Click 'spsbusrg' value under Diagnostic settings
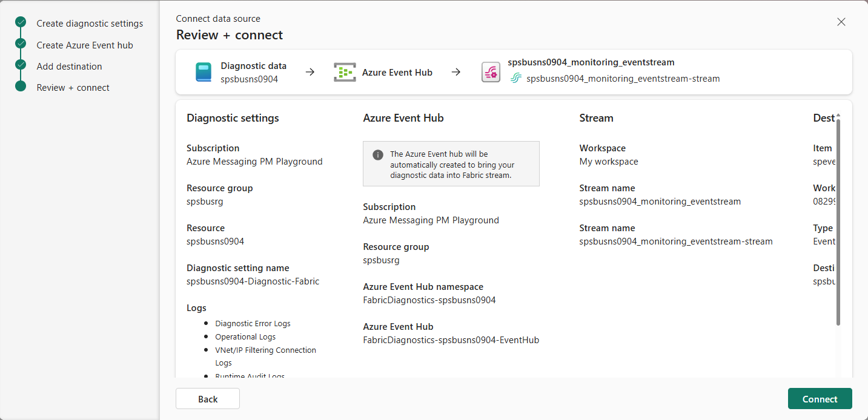This screenshot has height=420, width=868. pos(205,201)
